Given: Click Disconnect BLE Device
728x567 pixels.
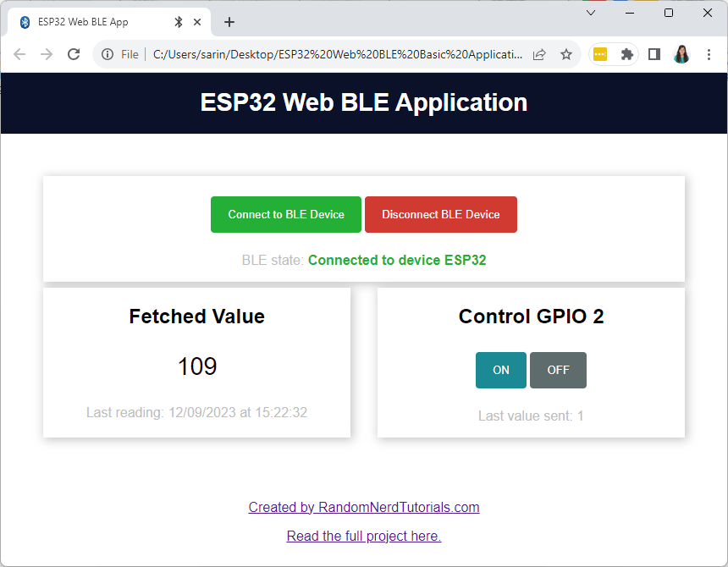Looking at the screenshot, I should (x=440, y=214).
